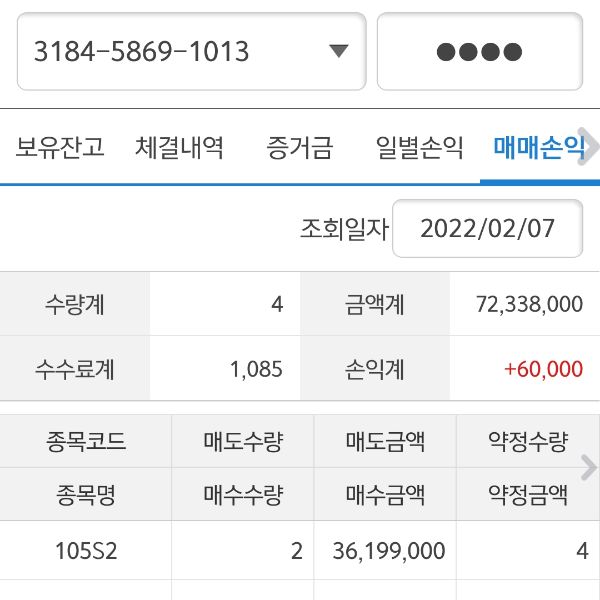
Task: Click the 매수금액 column header
Action: coord(386,494)
